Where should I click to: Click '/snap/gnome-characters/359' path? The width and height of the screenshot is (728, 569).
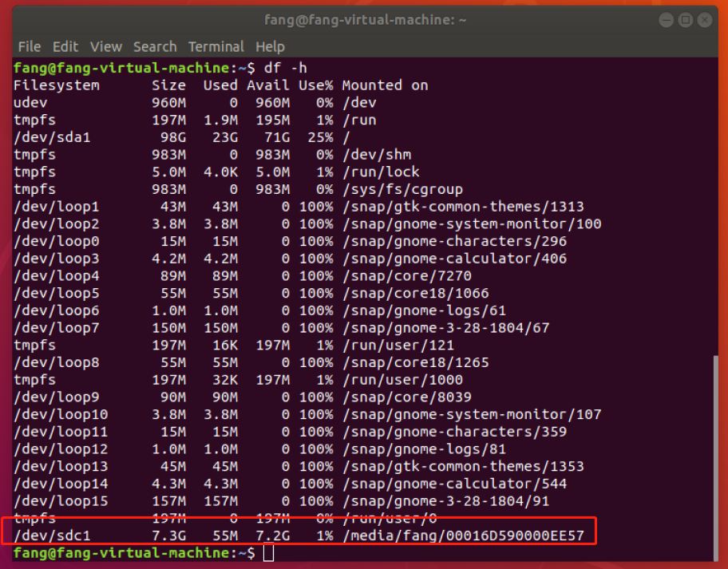(454, 432)
